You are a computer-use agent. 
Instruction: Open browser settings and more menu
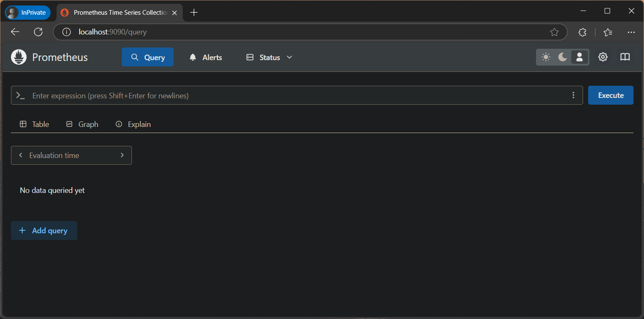pos(631,32)
